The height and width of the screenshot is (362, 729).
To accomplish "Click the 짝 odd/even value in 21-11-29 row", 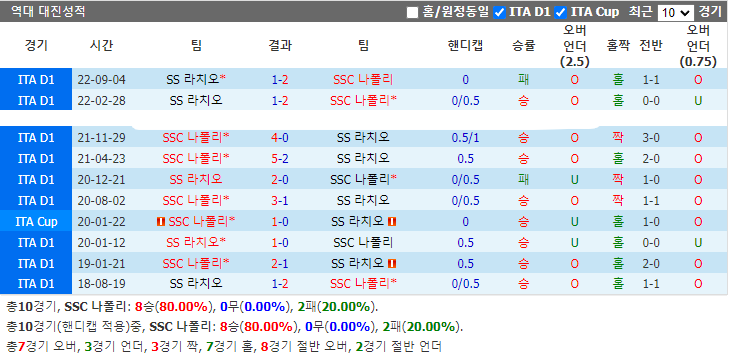I will coord(618,138).
